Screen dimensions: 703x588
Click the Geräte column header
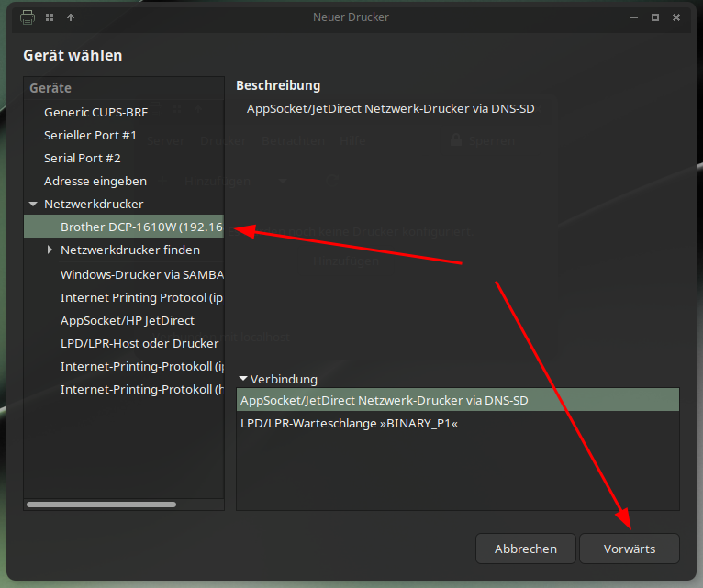coord(124,88)
